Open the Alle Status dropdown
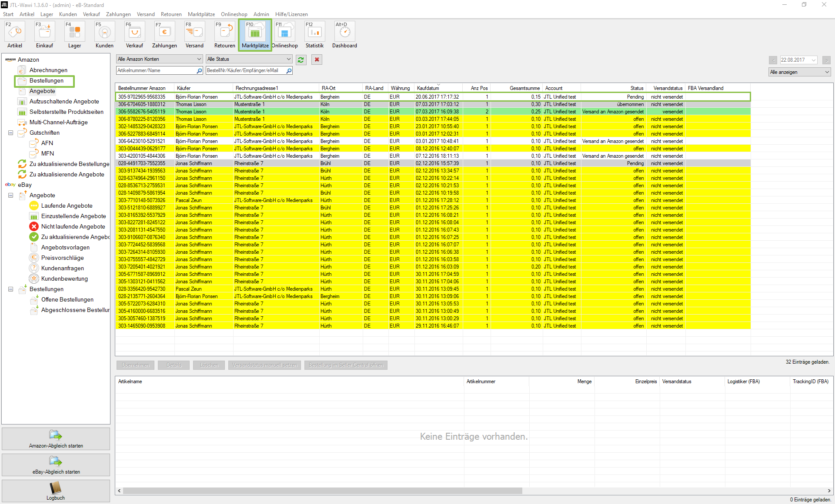Image resolution: width=835 pixels, height=504 pixels. [x=249, y=59]
